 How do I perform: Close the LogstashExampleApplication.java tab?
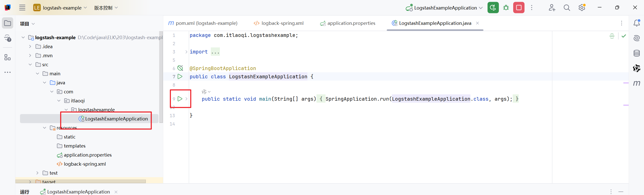pos(477,23)
